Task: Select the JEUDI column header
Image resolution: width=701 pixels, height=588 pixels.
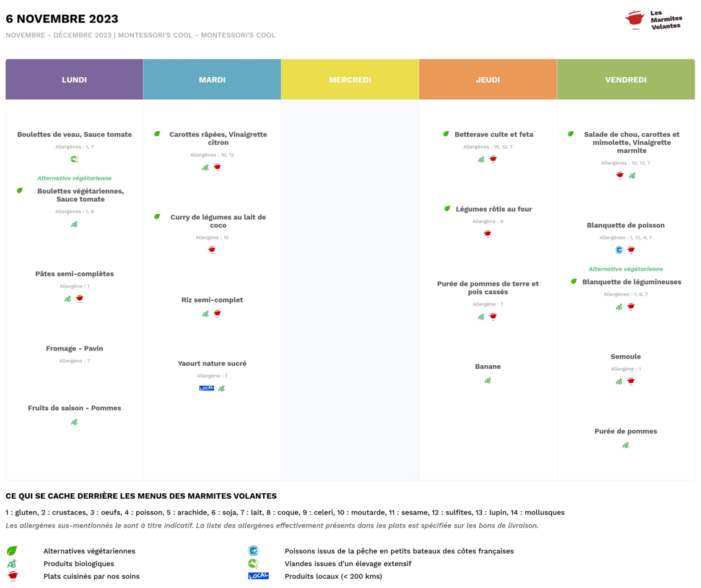Action: [x=488, y=80]
